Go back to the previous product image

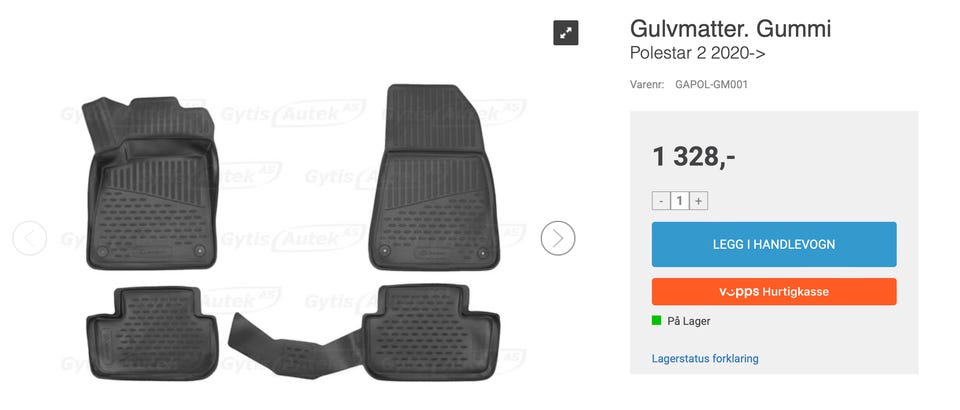pyautogui.click(x=29, y=238)
